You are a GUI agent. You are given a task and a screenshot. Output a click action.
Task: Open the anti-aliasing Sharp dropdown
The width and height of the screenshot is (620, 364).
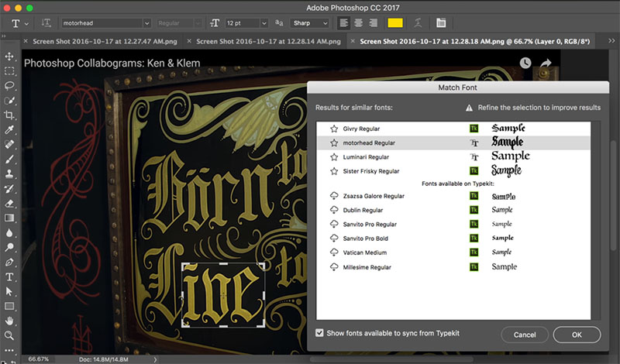[x=309, y=23]
